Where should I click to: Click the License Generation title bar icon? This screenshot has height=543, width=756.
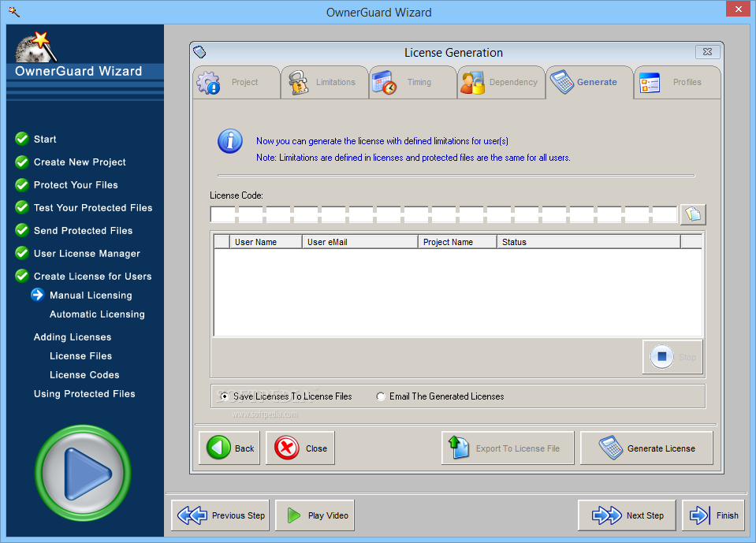[x=199, y=51]
